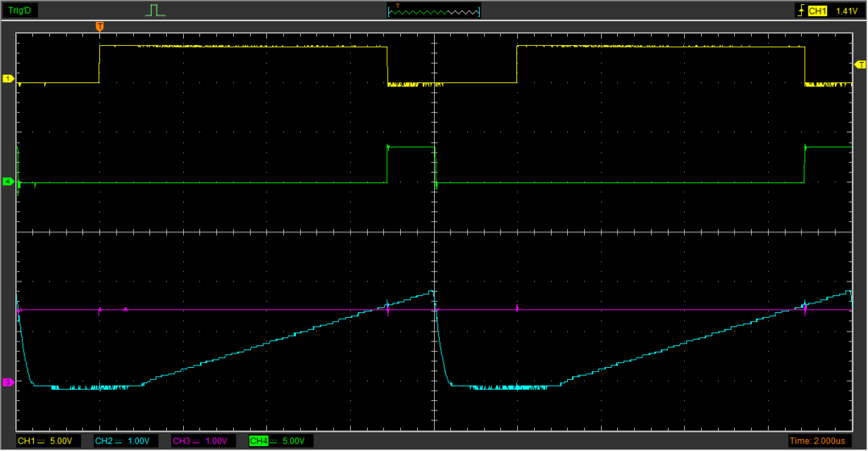
Task: Click the green pulse waveform icon
Action: [153, 11]
